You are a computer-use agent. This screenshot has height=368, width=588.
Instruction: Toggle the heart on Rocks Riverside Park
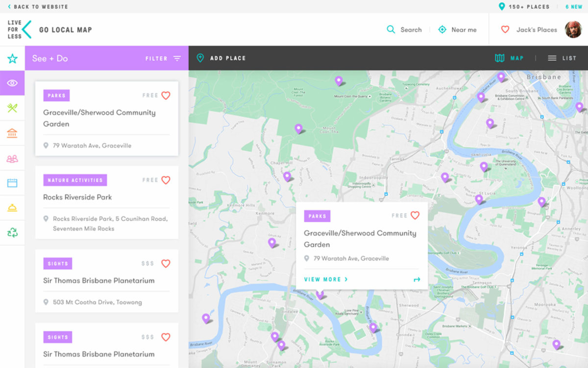coord(166,180)
